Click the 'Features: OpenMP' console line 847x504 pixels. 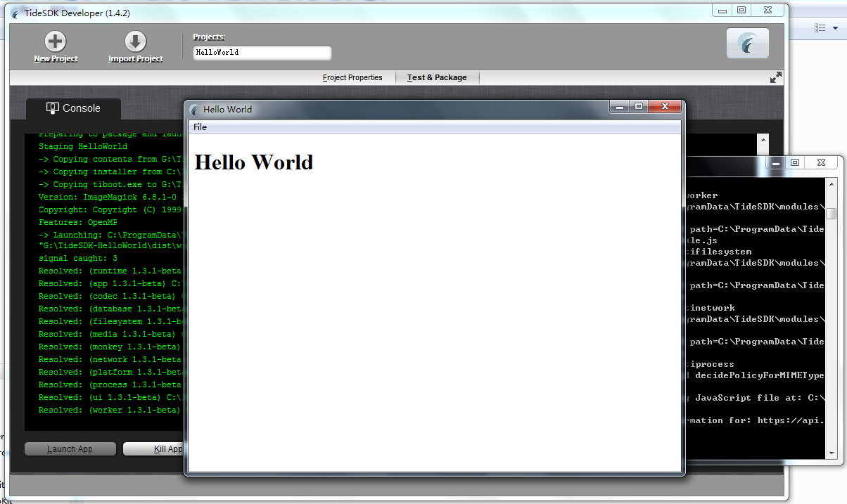click(78, 222)
